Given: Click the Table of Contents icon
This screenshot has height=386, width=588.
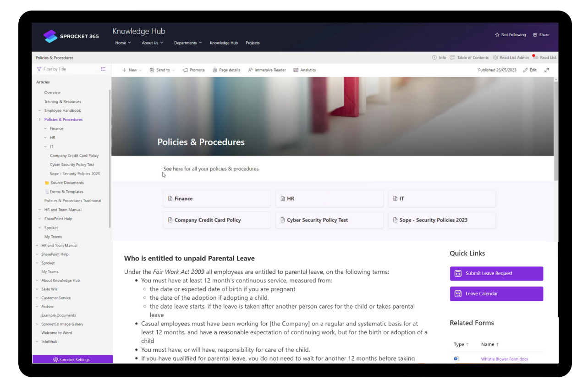Looking at the screenshot, I should 452,57.
